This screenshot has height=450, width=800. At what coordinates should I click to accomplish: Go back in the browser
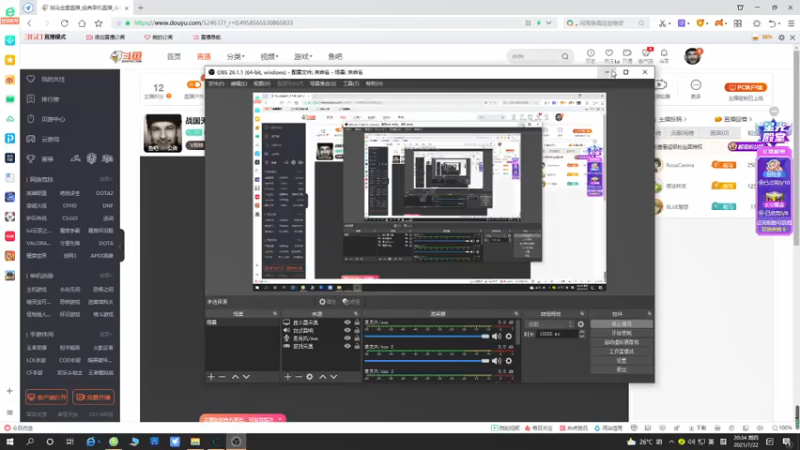point(30,23)
